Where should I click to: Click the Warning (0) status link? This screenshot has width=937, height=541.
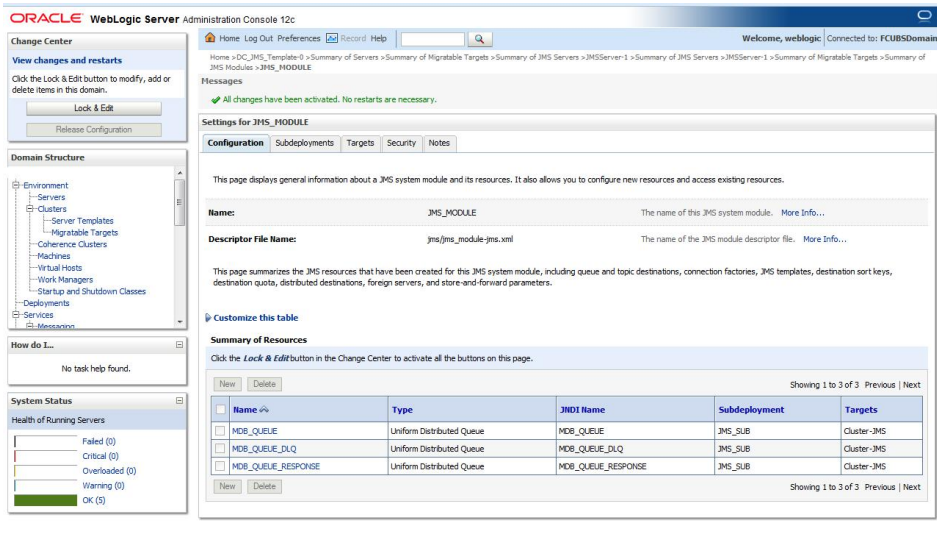click(103, 485)
